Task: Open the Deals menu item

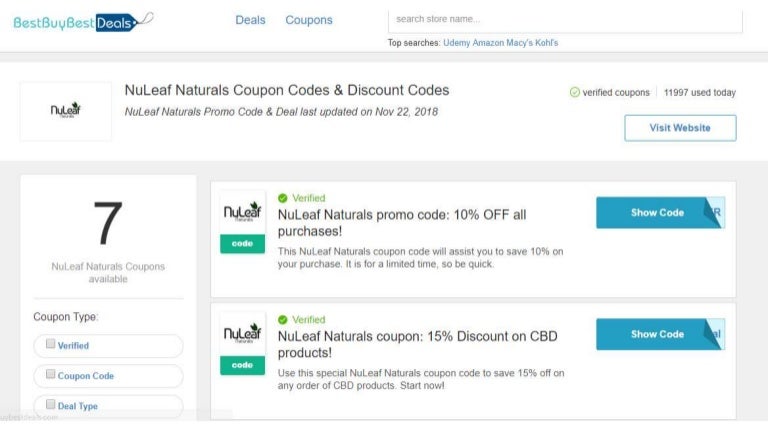Action: click(250, 20)
